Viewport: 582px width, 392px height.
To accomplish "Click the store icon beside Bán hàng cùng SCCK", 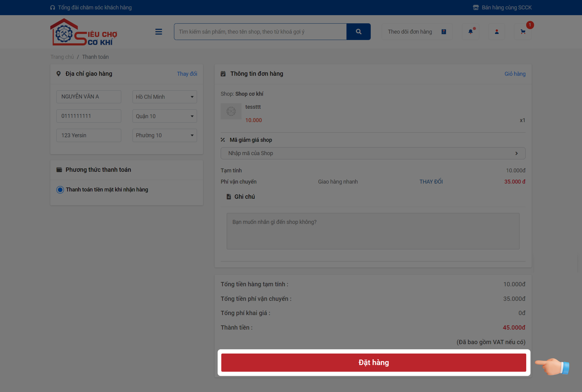I will [x=476, y=7].
